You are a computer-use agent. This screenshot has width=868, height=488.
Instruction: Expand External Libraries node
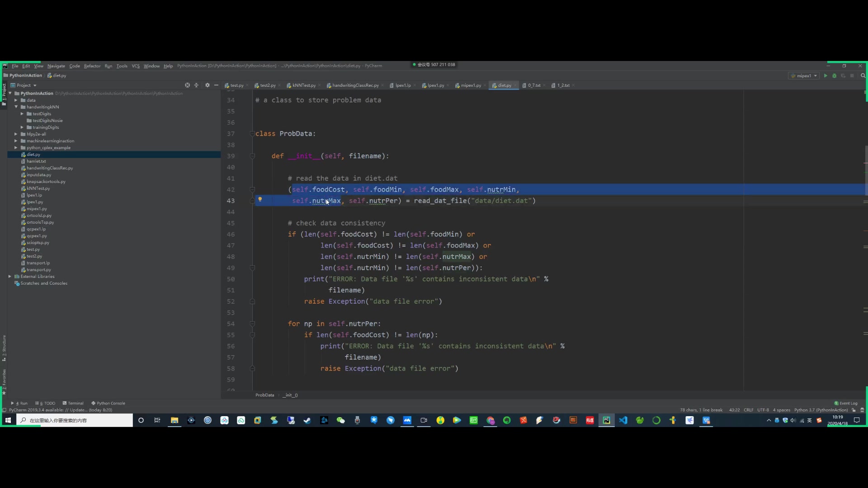point(10,277)
